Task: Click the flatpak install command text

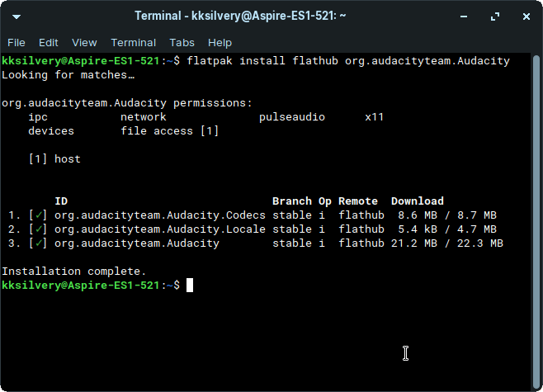Action: (348, 61)
